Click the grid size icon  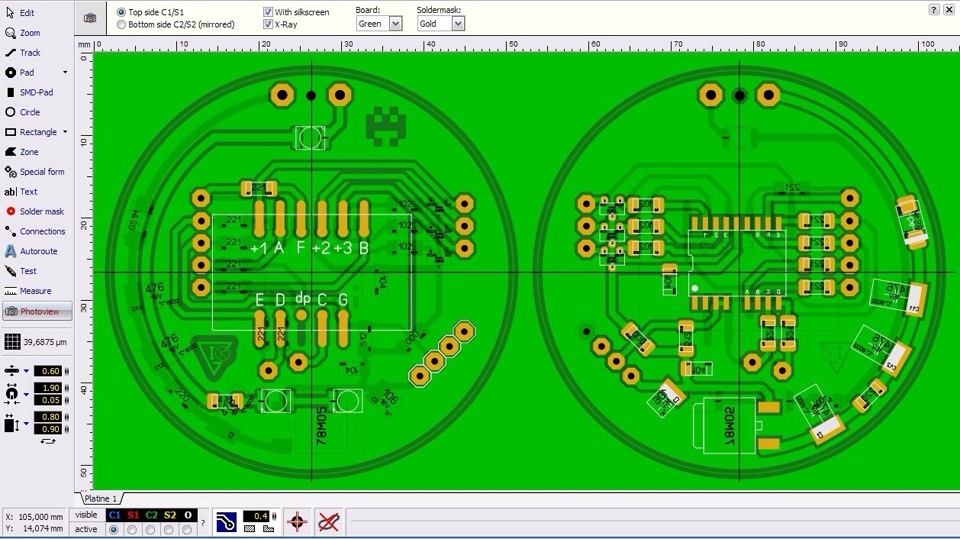click(x=12, y=342)
